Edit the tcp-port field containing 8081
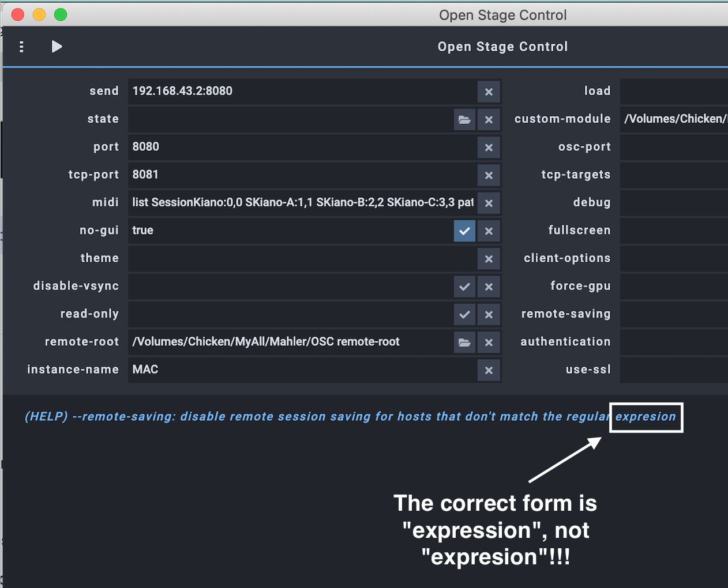This screenshot has width=728, height=588. click(302, 175)
